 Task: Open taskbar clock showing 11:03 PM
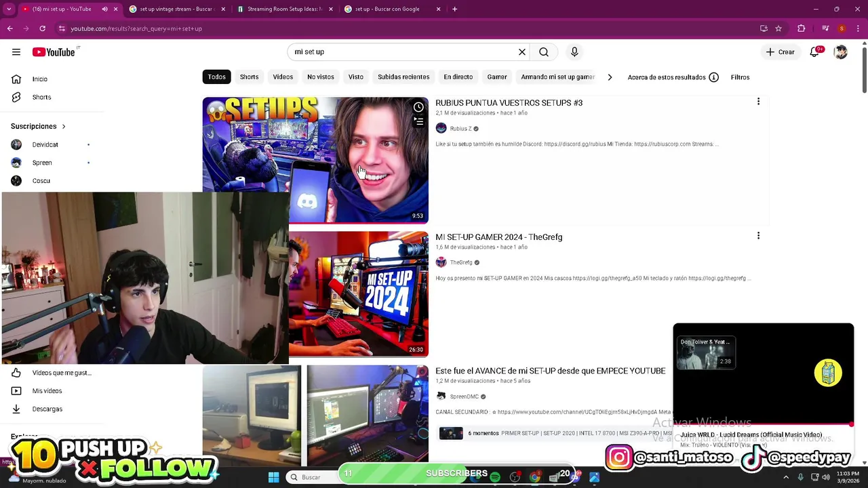848,477
